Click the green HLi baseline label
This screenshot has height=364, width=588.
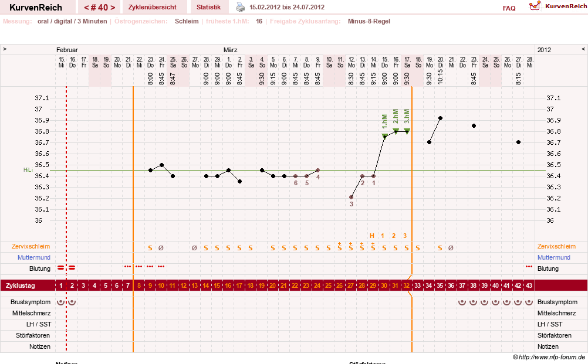pyautogui.click(x=28, y=169)
